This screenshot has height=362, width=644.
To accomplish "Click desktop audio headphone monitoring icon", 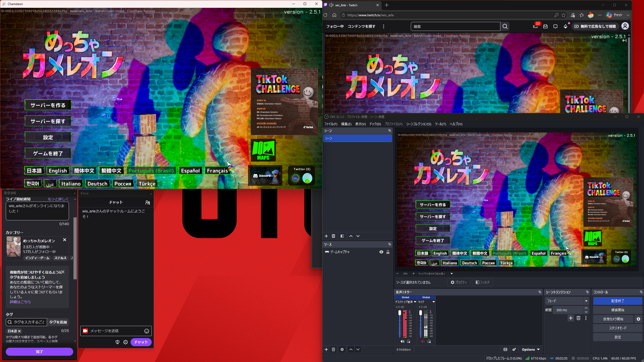I will (x=409, y=341).
